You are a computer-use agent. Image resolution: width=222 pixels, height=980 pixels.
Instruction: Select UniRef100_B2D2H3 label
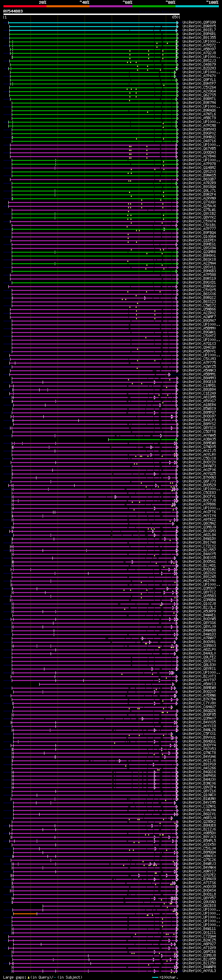199,68
